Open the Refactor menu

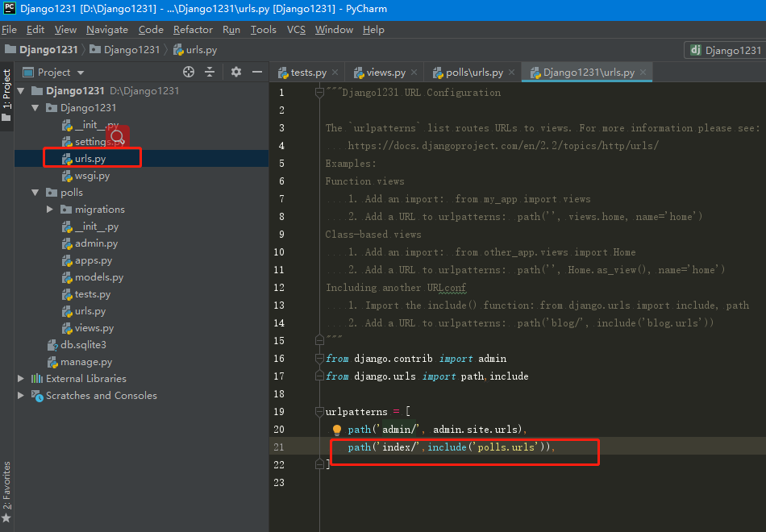(x=193, y=30)
